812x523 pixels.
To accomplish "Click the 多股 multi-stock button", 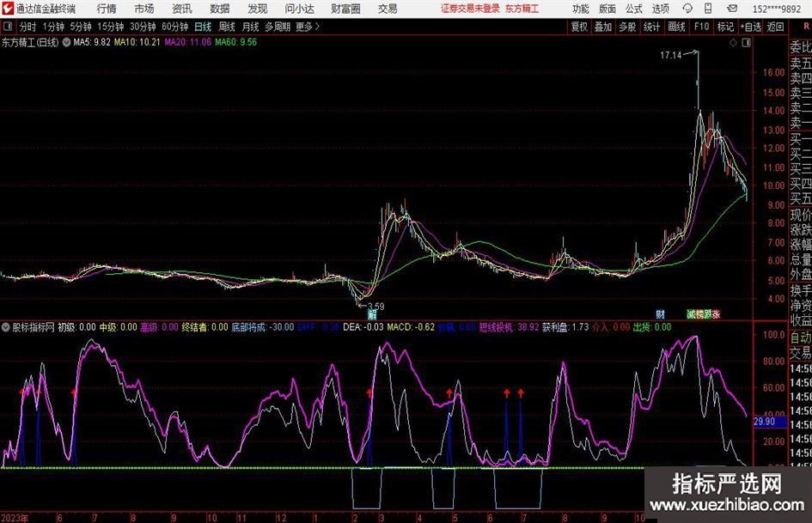I will [627, 27].
